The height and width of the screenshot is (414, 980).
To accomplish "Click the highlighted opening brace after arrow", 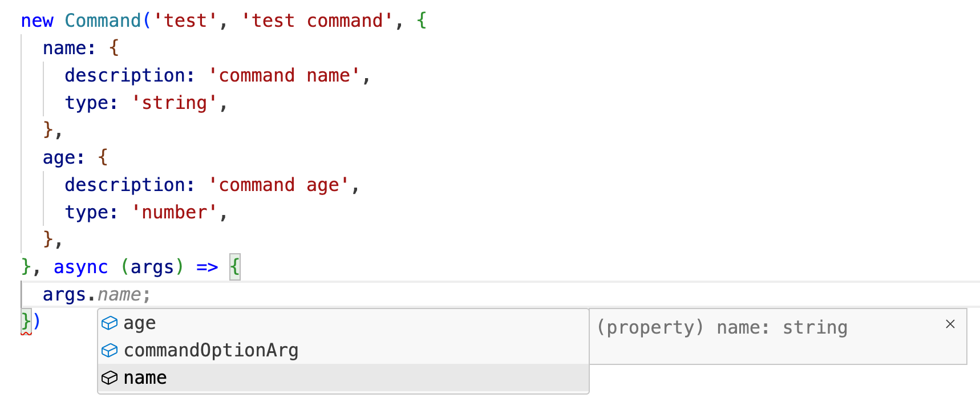I will 235,267.
